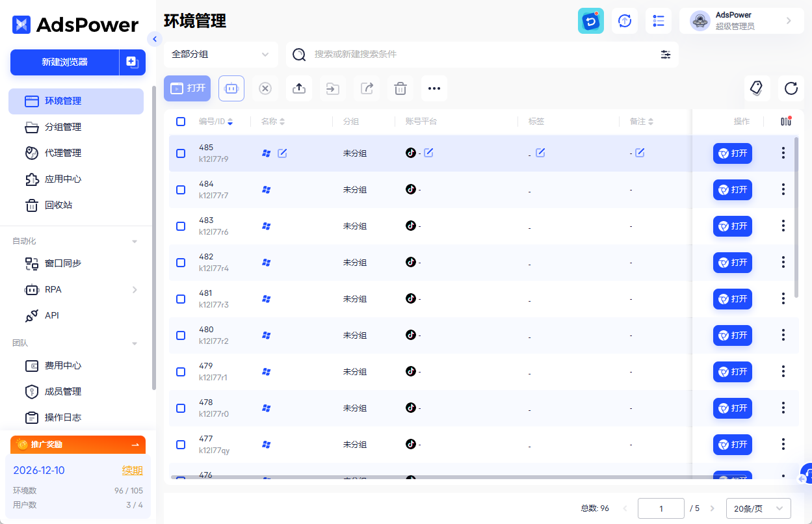The width and height of the screenshot is (812, 524).
Task: Toggle the select-all checkbox in table header
Action: click(181, 121)
